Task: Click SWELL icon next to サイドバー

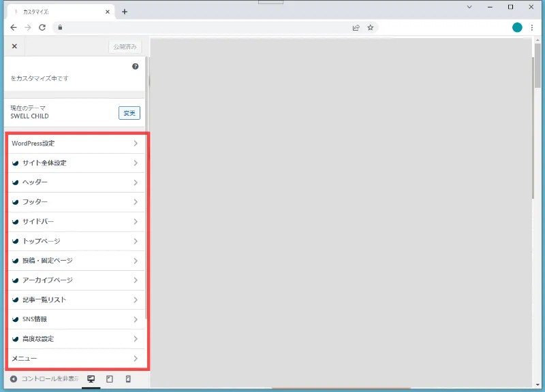Action: tap(15, 222)
